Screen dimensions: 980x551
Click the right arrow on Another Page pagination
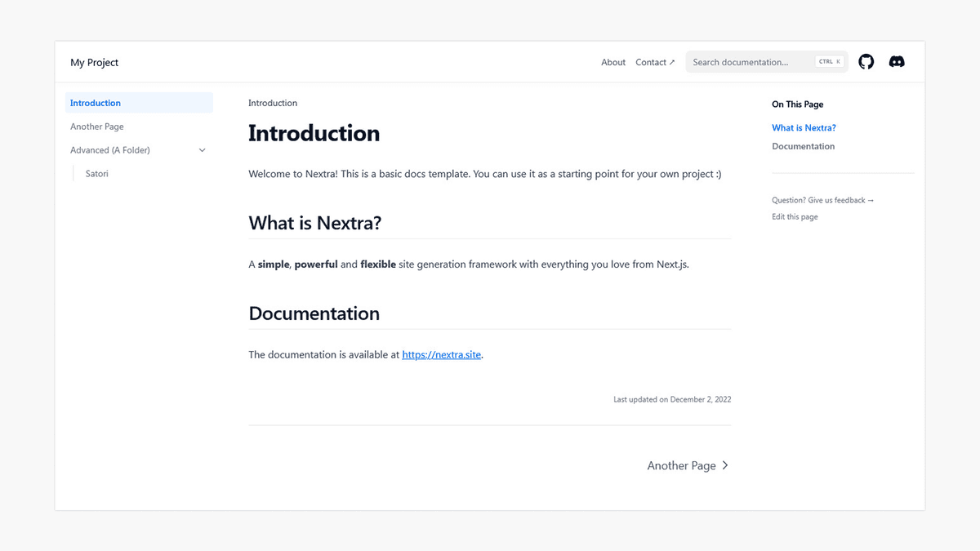point(724,465)
